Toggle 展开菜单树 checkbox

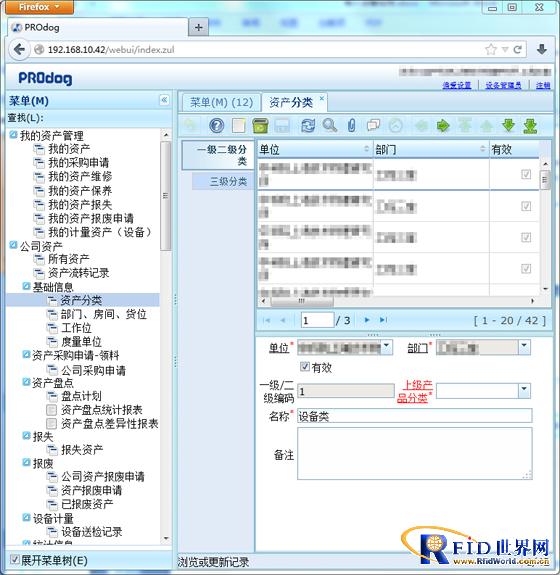[x=15, y=560]
